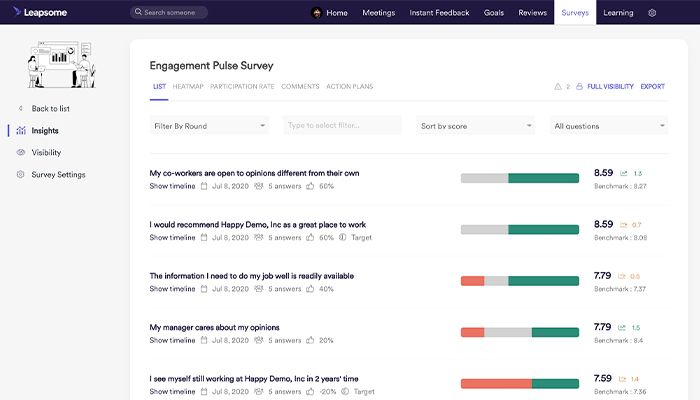Open the Sort by score dropdown
700x400 pixels.
coord(475,126)
